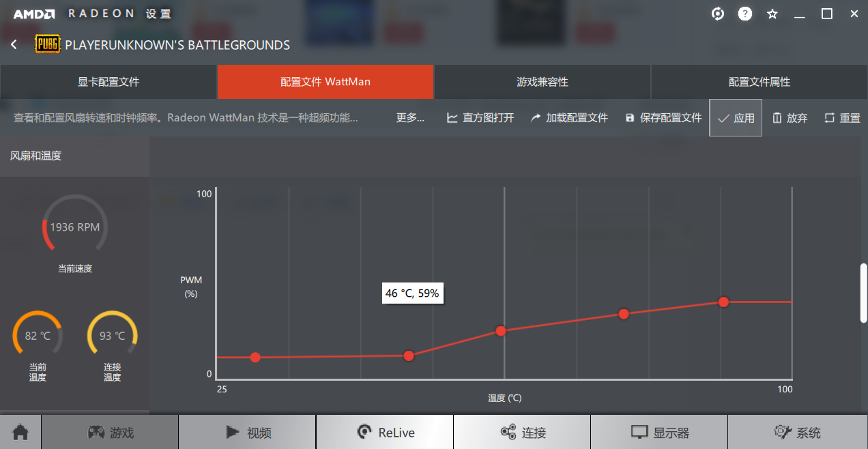
Task: Select the first fan curve point
Action: point(255,358)
